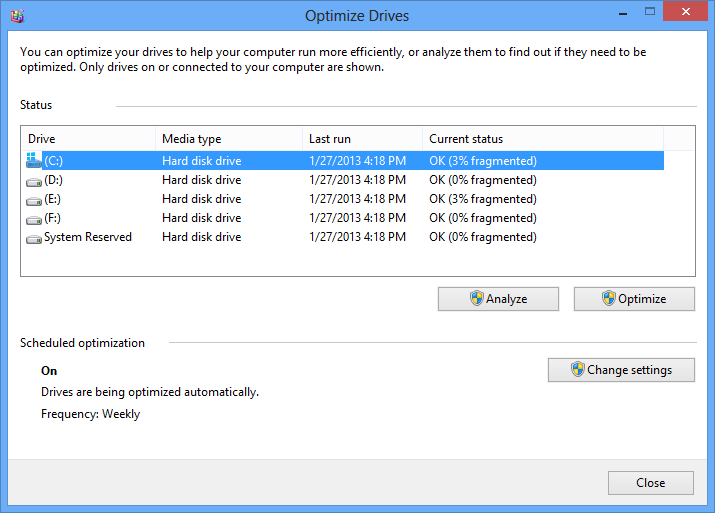Click the E: drive icon

(34, 201)
